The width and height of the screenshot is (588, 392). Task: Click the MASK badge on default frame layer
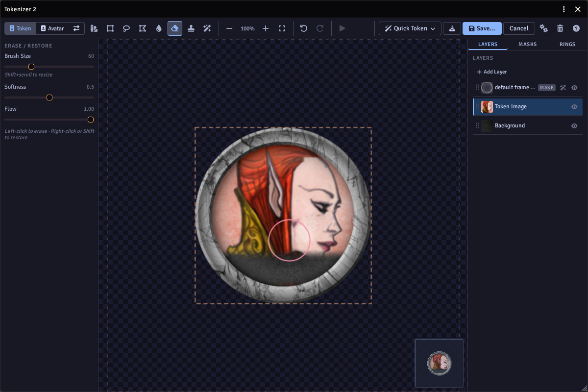(x=547, y=88)
